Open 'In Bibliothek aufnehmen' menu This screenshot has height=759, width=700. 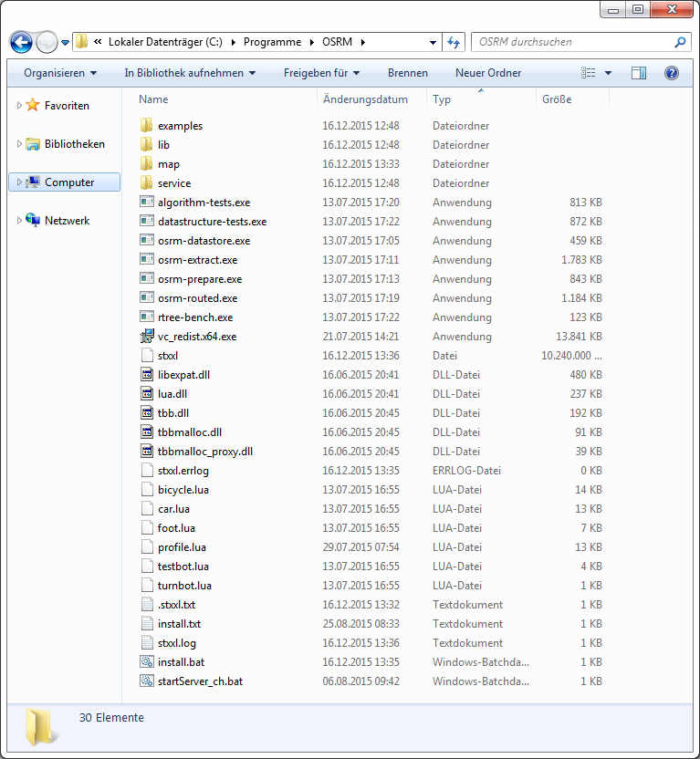190,73
